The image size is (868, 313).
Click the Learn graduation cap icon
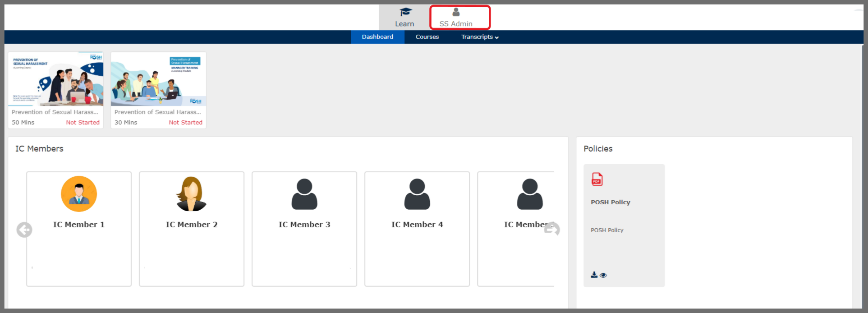click(x=405, y=12)
